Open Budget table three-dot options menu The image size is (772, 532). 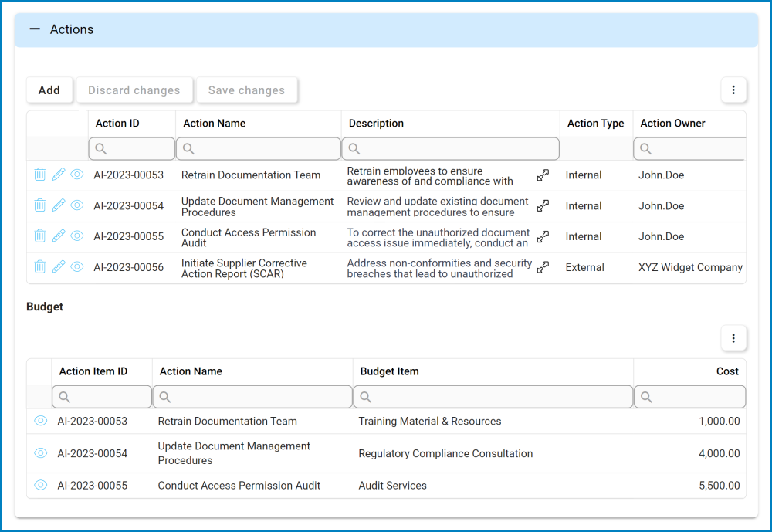pyautogui.click(x=733, y=338)
